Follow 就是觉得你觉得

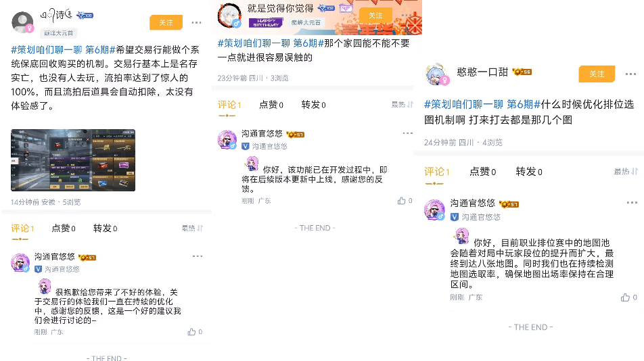click(x=375, y=16)
